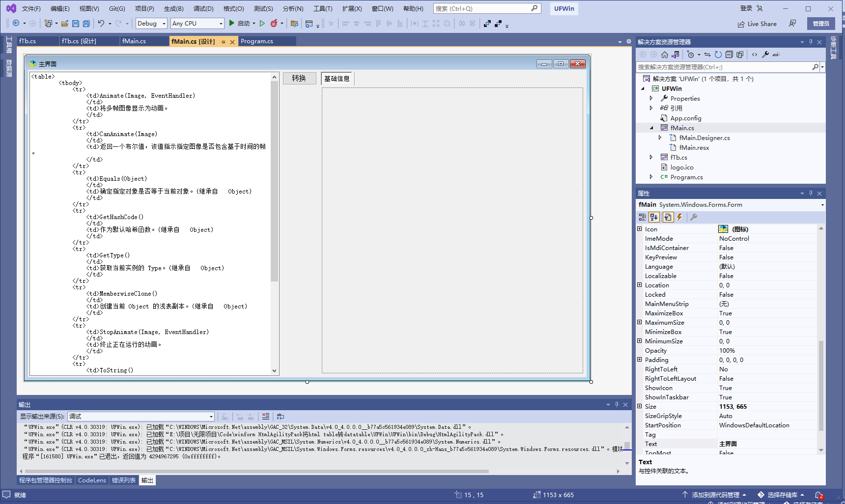This screenshot has width=845, height=504.
Task: Refresh the Solution Explorer
Action: (718, 55)
